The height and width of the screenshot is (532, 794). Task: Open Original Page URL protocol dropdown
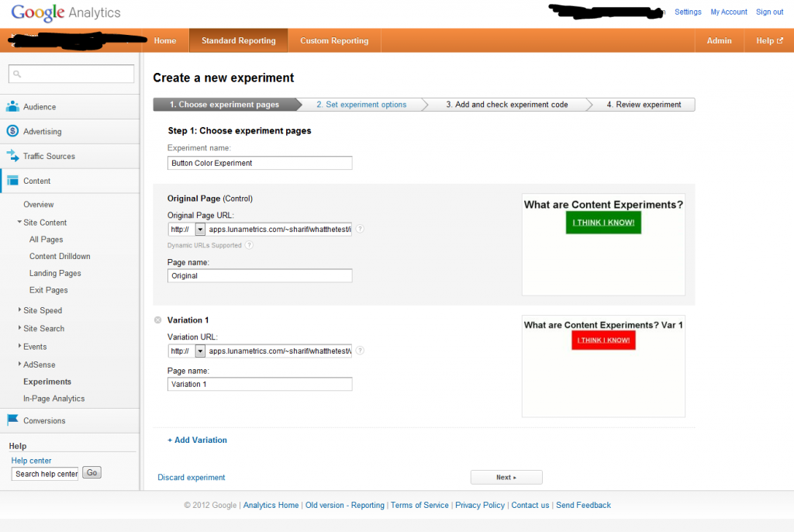click(200, 230)
